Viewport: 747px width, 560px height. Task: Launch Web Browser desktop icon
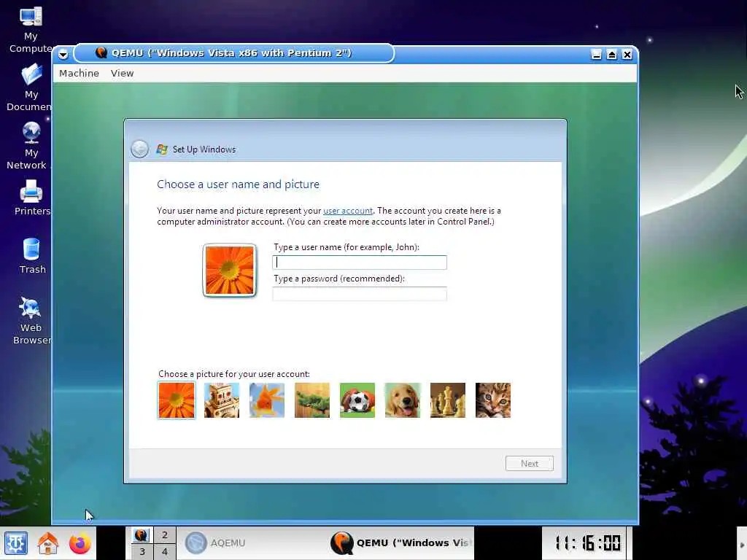coord(31,321)
